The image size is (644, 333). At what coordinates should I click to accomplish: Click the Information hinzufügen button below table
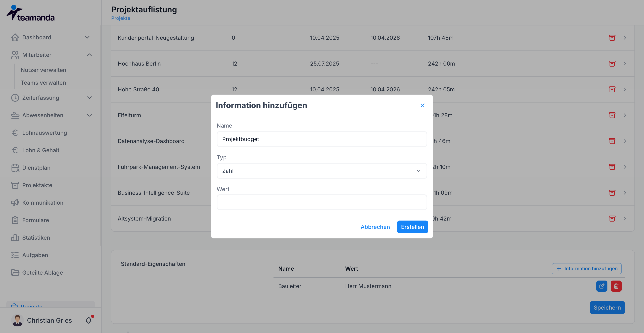click(587, 269)
